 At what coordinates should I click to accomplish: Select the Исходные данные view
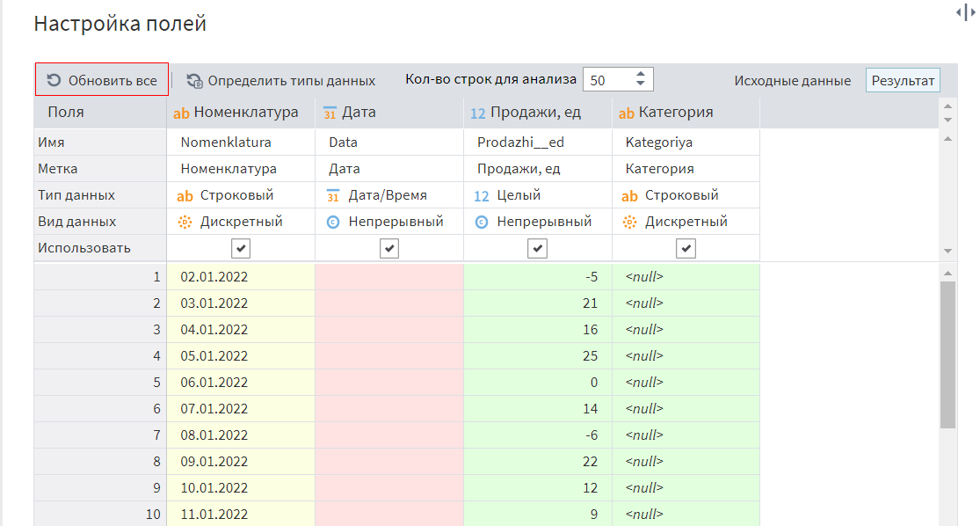tap(793, 79)
